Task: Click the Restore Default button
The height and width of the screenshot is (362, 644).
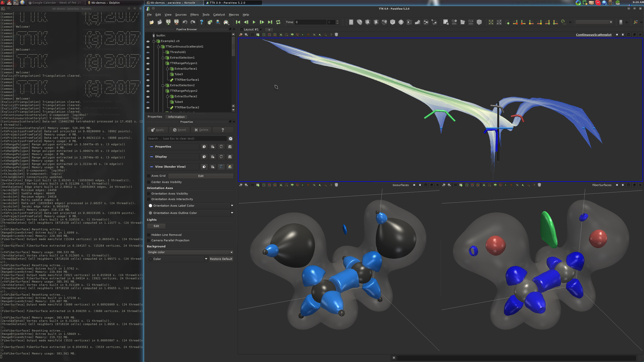Action: tap(221, 259)
